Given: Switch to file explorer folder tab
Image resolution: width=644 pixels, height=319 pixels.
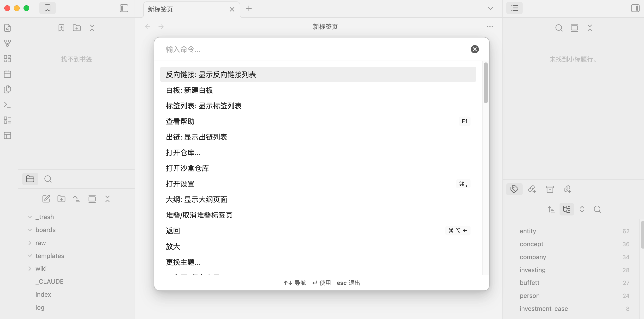Looking at the screenshot, I should [x=30, y=179].
